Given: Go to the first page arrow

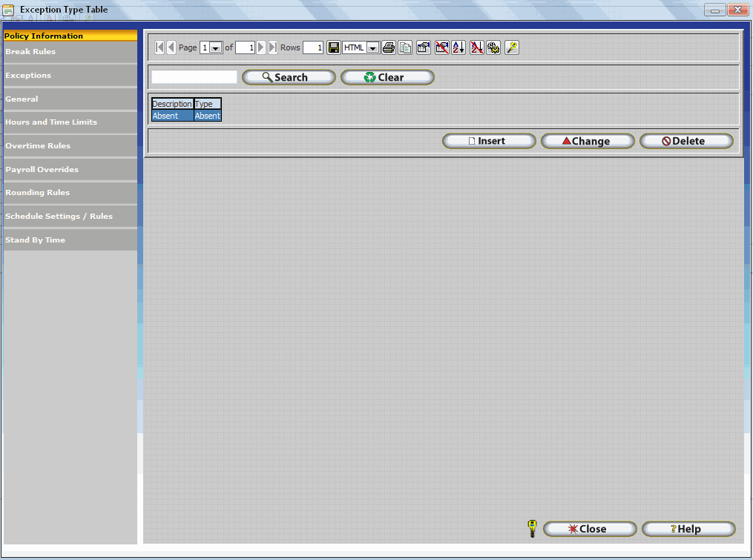Looking at the screenshot, I should pyautogui.click(x=160, y=47).
